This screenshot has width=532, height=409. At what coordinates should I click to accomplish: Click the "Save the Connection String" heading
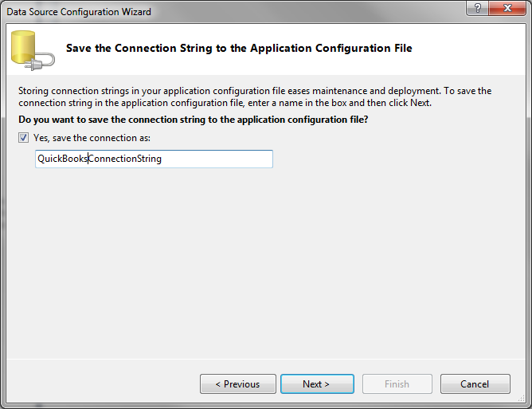(239, 48)
